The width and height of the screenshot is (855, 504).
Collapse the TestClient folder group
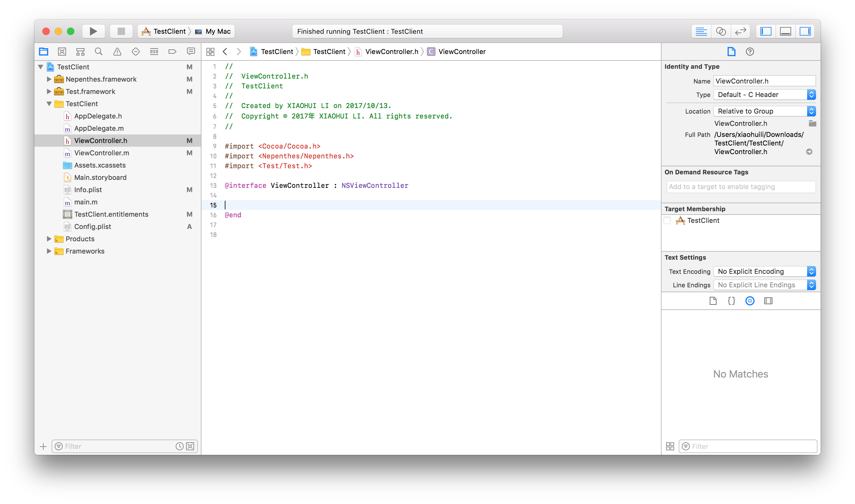(x=49, y=104)
